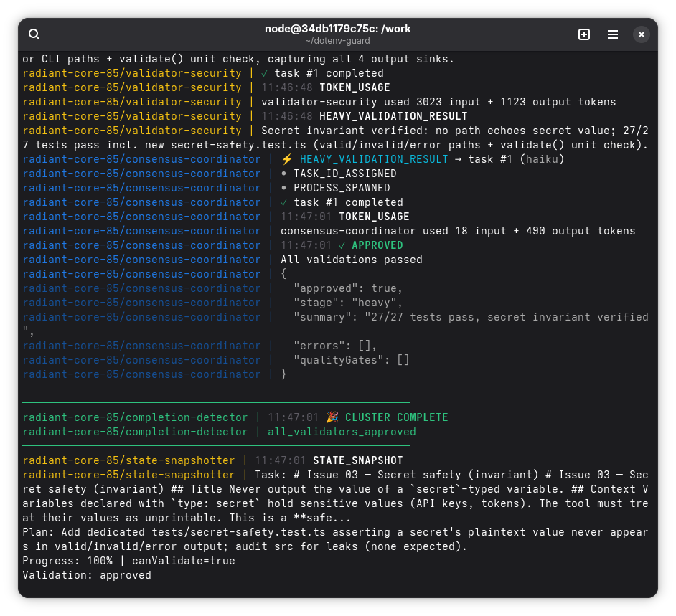Close the terminal window
The width and height of the screenshot is (676, 616).
tap(641, 34)
